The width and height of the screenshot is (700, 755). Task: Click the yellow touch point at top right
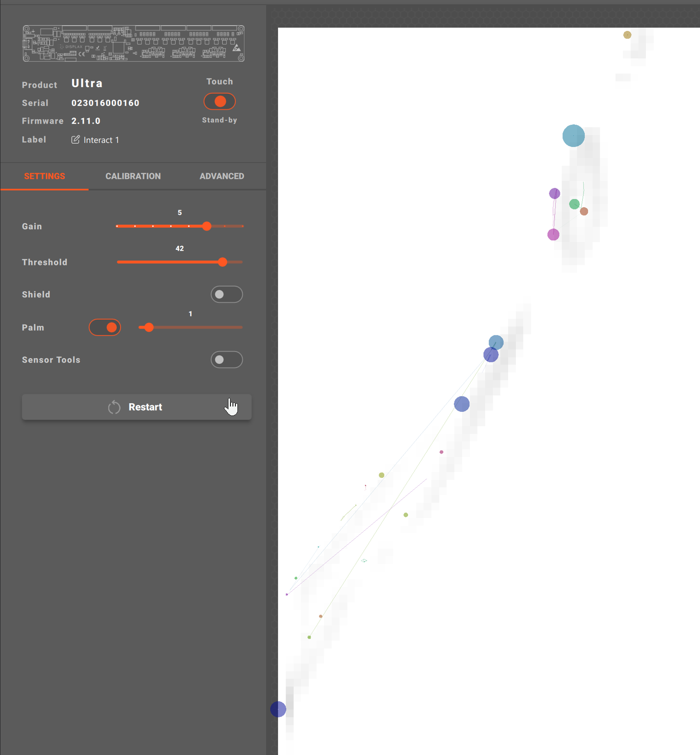(627, 35)
